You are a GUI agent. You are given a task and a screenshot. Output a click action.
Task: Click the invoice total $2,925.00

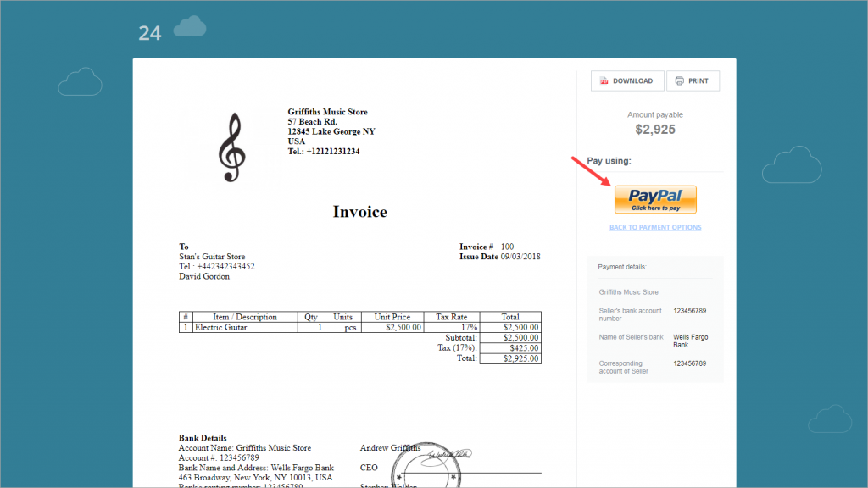click(x=510, y=358)
